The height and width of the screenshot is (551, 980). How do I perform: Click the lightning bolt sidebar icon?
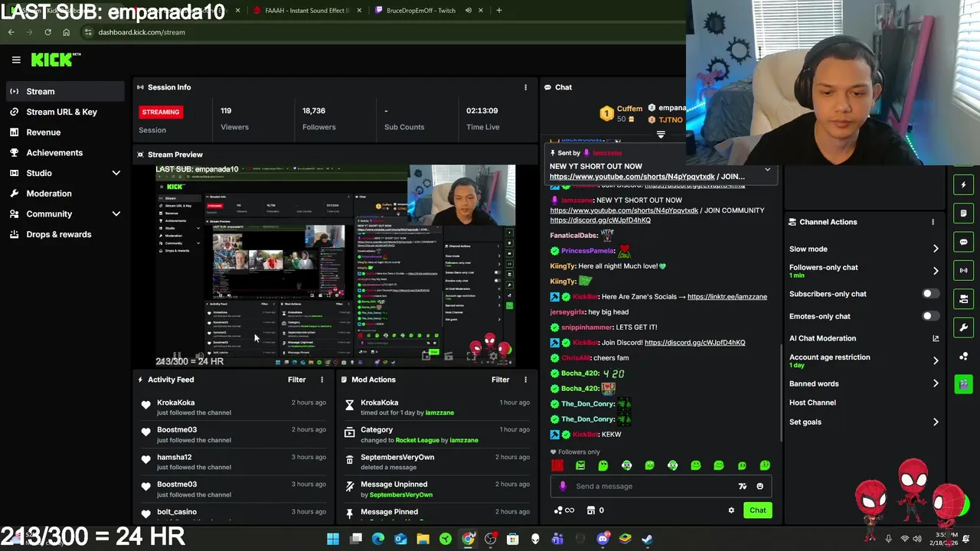[x=964, y=184]
